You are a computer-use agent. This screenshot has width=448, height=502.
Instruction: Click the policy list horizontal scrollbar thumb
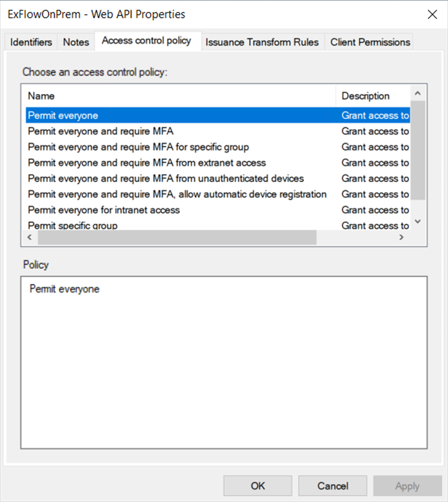(x=177, y=237)
